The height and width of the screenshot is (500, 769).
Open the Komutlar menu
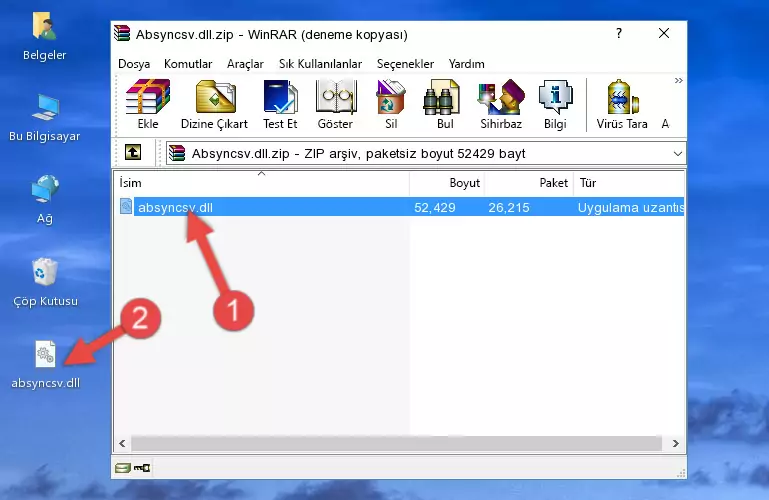click(188, 64)
